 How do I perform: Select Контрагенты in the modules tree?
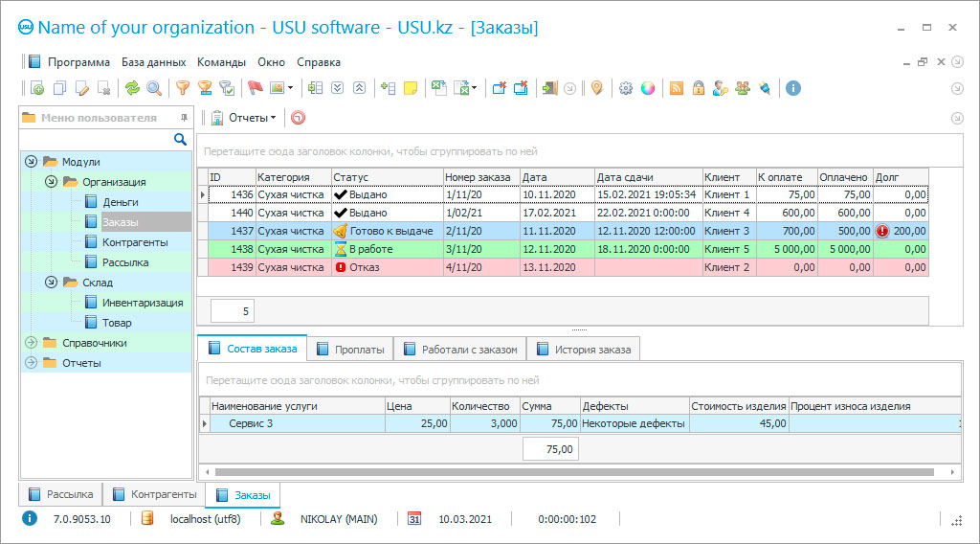pyautogui.click(x=135, y=242)
